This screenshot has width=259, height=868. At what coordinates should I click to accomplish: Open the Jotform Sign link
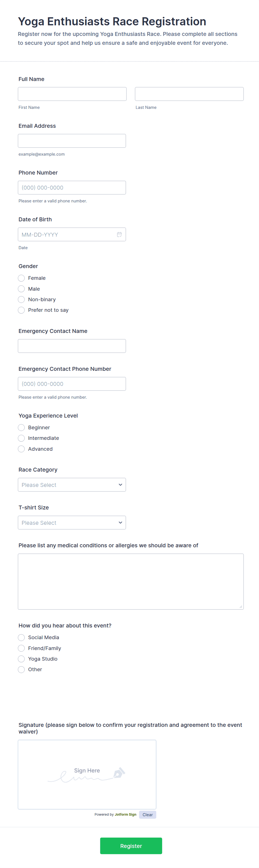[125, 815]
